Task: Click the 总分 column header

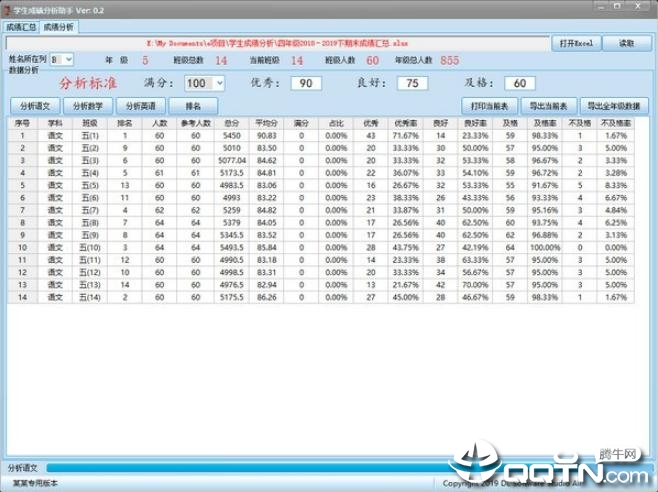Action: coord(232,123)
